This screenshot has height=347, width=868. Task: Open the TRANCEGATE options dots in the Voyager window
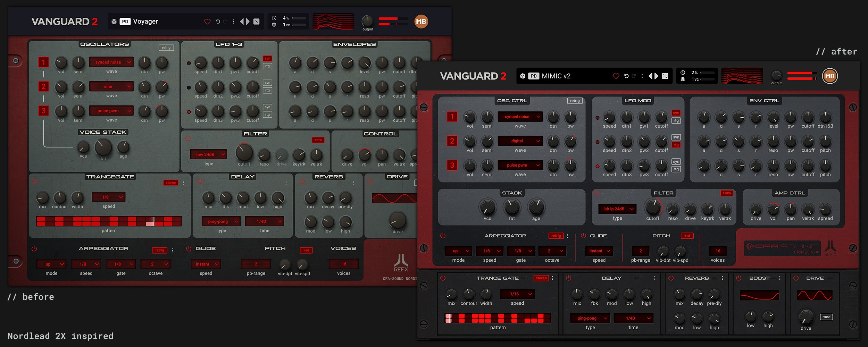[184, 183]
